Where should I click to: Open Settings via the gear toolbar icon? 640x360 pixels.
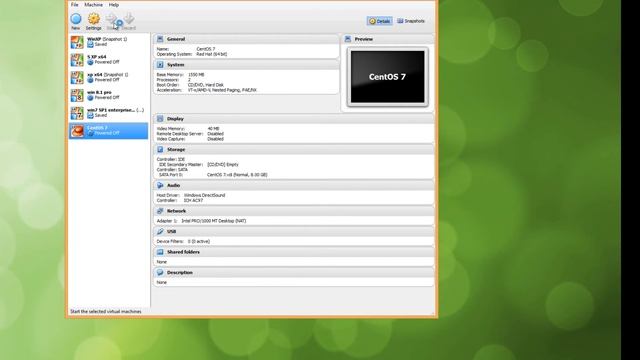coord(94,19)
